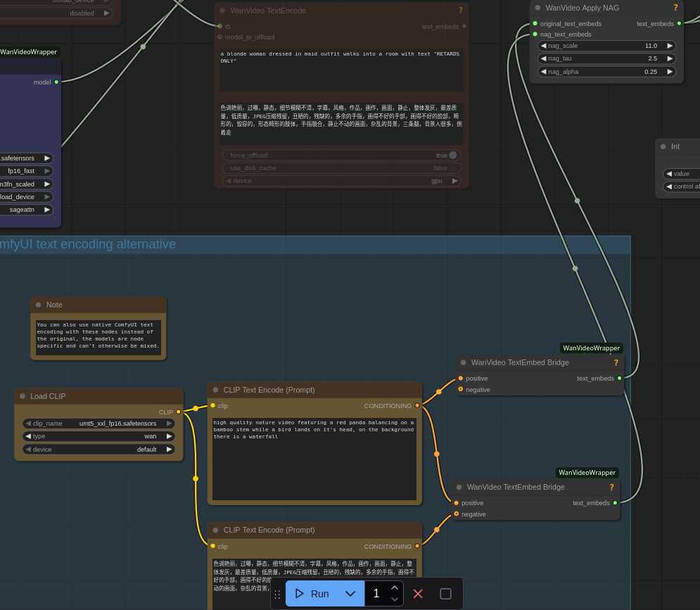Image resolution: width=700 pixels, height=610 pixels.
Task: Open the type dropdown showing wan
Action: [x=98, y=436]
